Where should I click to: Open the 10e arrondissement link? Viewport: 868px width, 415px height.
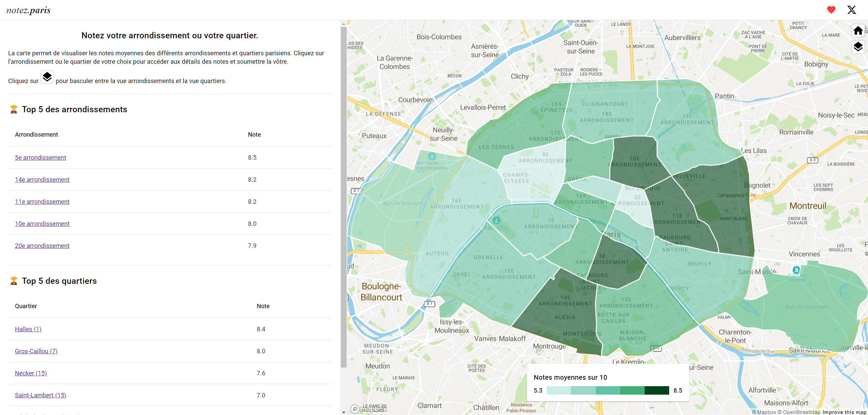(42, 223)
